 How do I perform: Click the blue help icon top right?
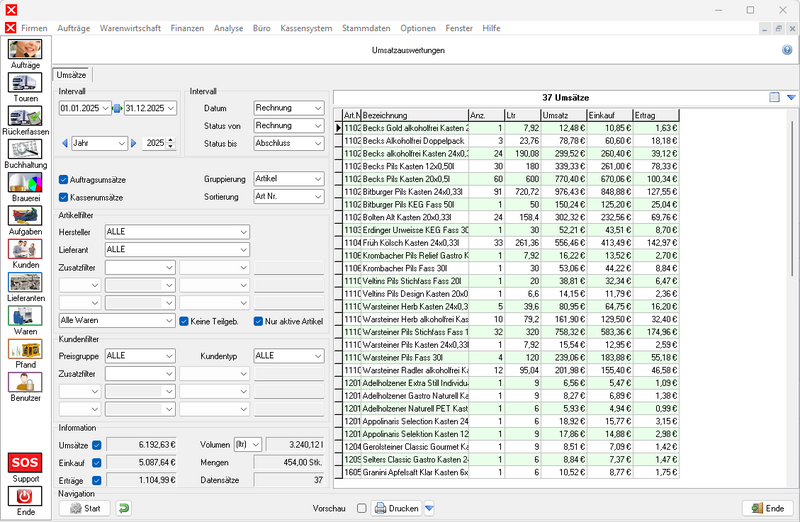click(x=787, y=49)
